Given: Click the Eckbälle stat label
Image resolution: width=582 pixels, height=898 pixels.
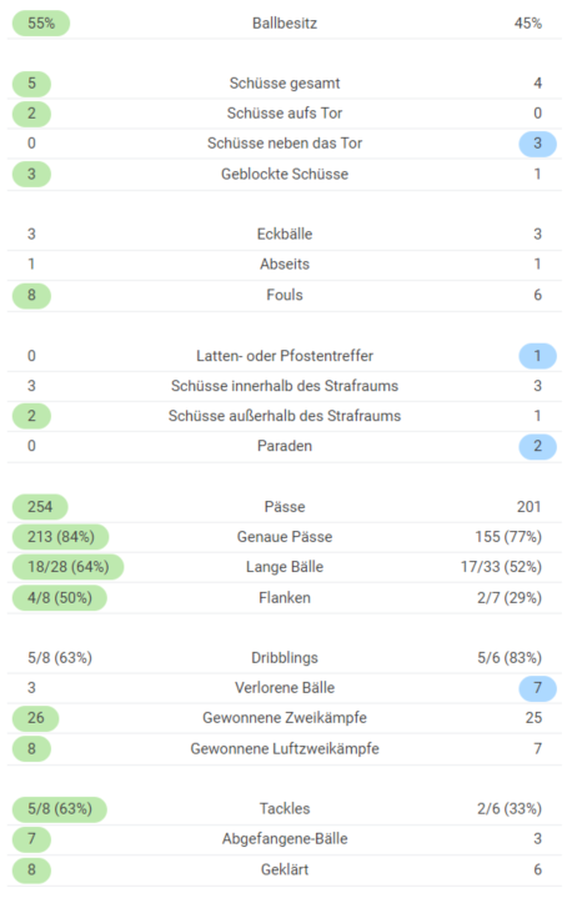Looking at the screenshot, I should 285,234.
